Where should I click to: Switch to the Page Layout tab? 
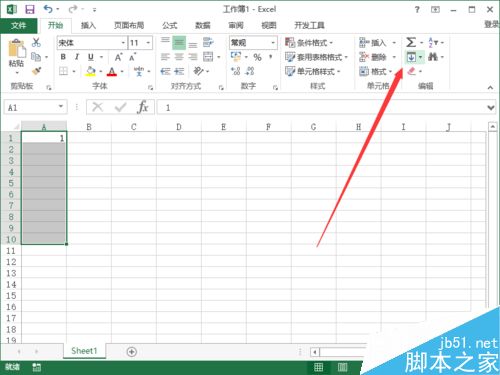(x=129, y=25)
